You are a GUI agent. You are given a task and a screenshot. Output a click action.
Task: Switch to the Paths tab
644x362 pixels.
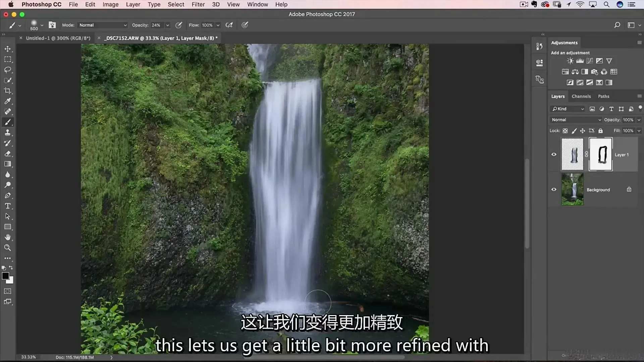point(603,96)
